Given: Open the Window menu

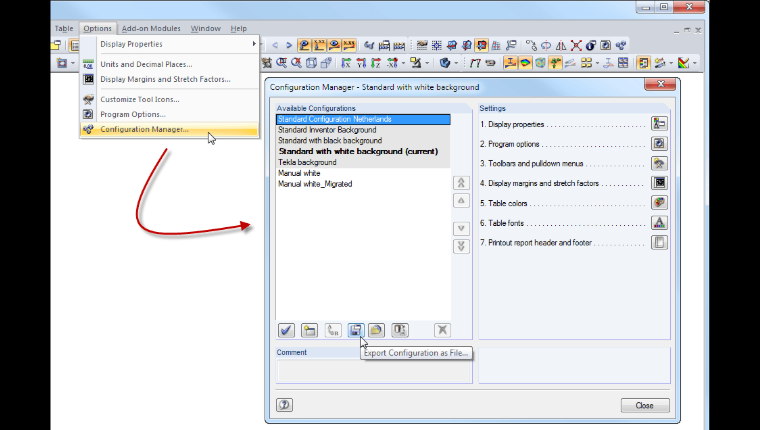Looking at the screenshot, I should 206,29.
